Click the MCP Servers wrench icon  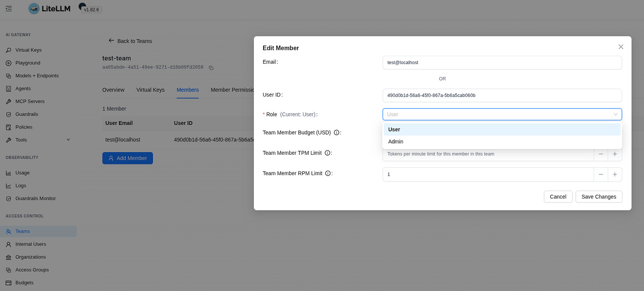tap(8, 101)
